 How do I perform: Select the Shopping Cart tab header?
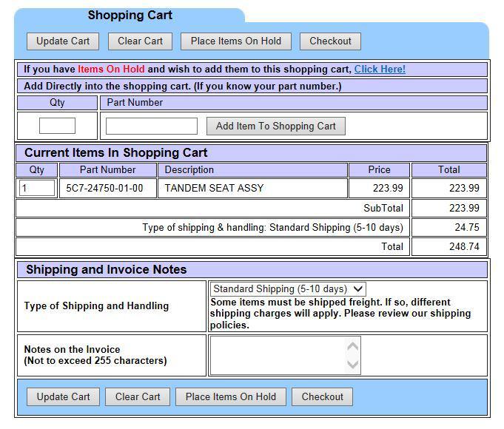[130, 16]
